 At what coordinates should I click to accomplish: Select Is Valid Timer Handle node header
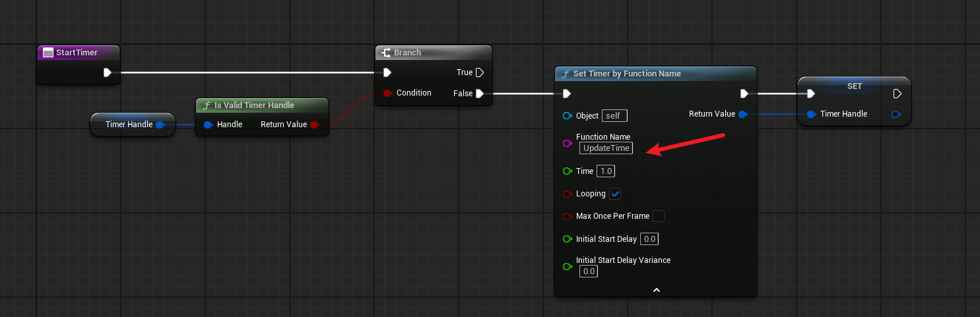coord(262,105)
